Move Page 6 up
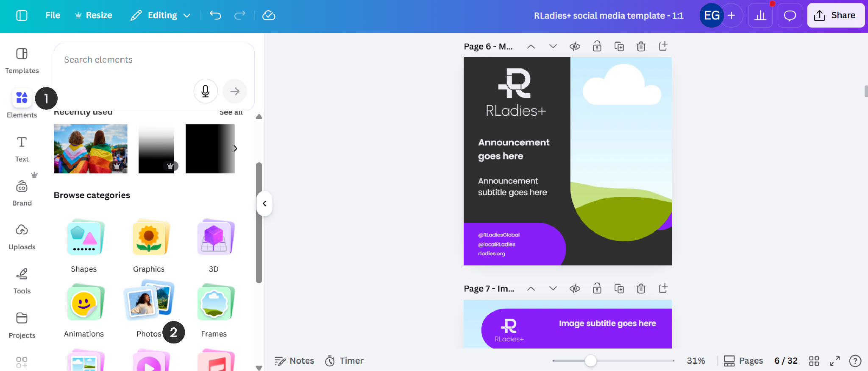 pos(531,47)
